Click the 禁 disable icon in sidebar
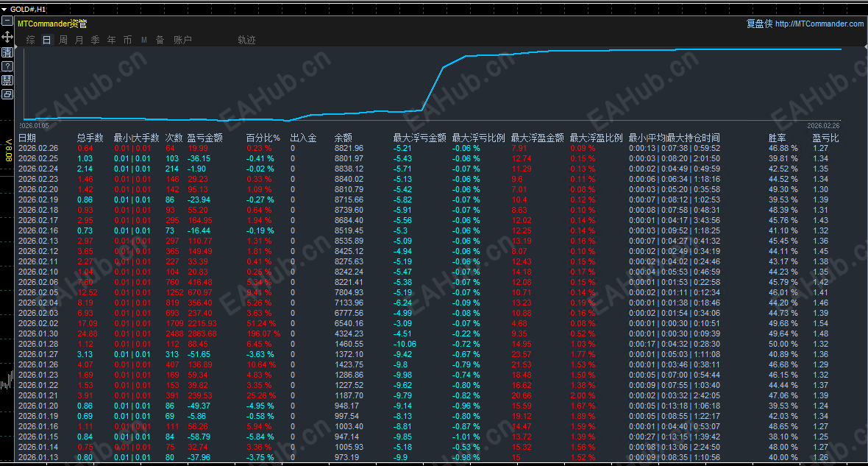Image resolution: width=868 pixels, height=466 pixels. tap(7, 80)
